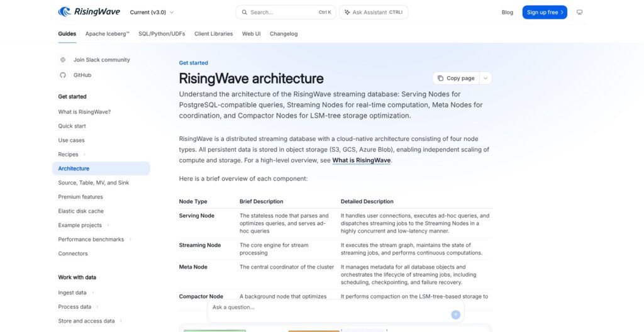The width and height of the screenshot is (644, 332).
Task: Follow the What is RisingWave inline link
Action: click(362, 160)
